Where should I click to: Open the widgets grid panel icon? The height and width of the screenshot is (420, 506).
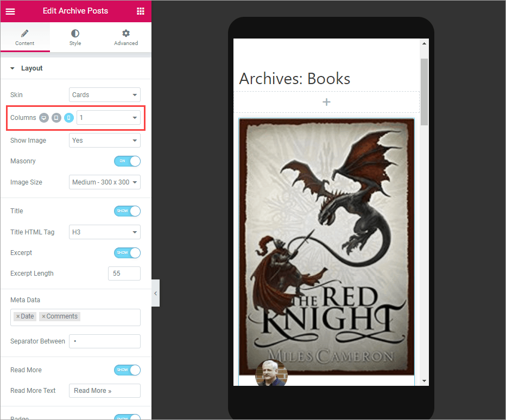coord(141,11)
